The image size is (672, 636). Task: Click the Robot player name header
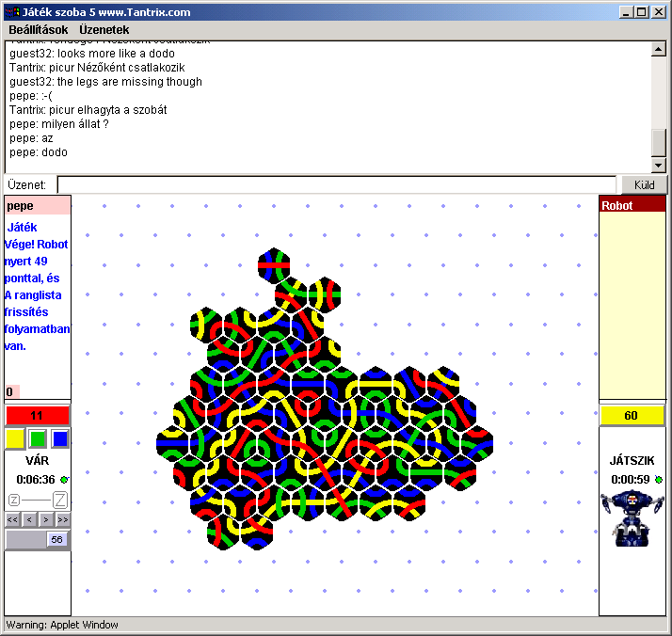(x=632, y=205)
